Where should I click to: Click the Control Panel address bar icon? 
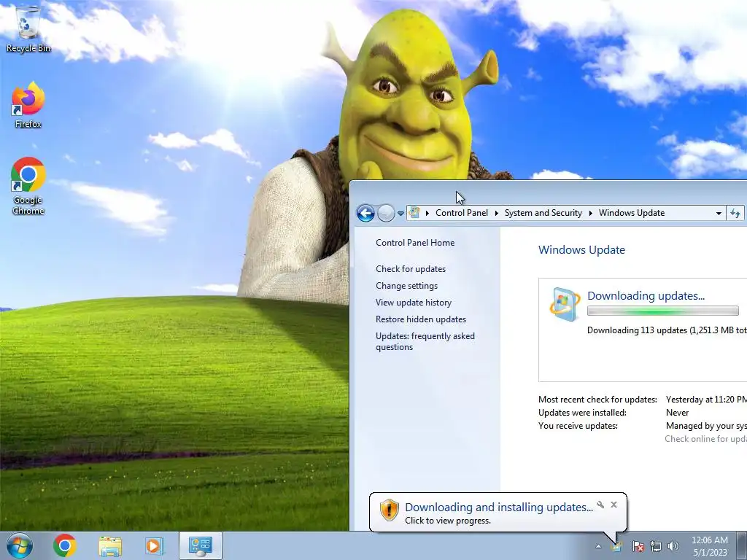click(414, 213)
